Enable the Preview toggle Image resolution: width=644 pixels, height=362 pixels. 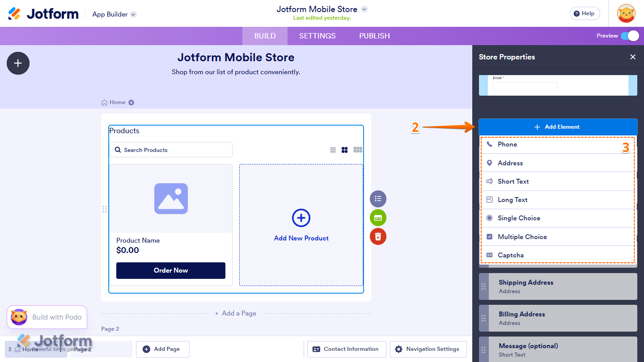point(631,36)
